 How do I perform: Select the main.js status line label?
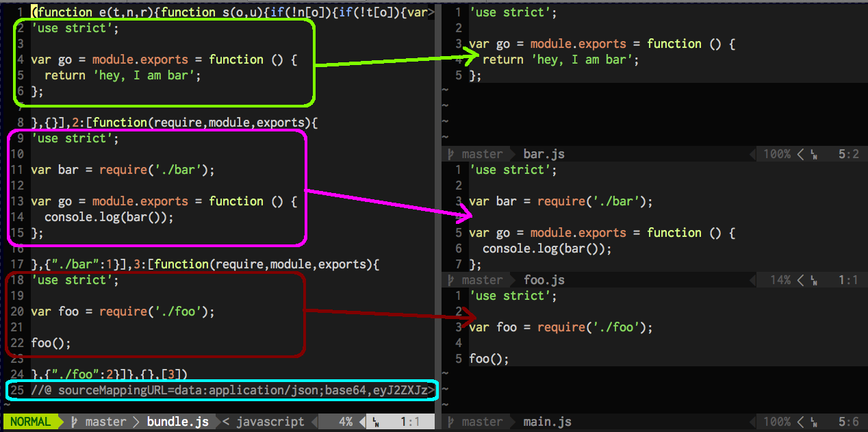coord(547,422)
